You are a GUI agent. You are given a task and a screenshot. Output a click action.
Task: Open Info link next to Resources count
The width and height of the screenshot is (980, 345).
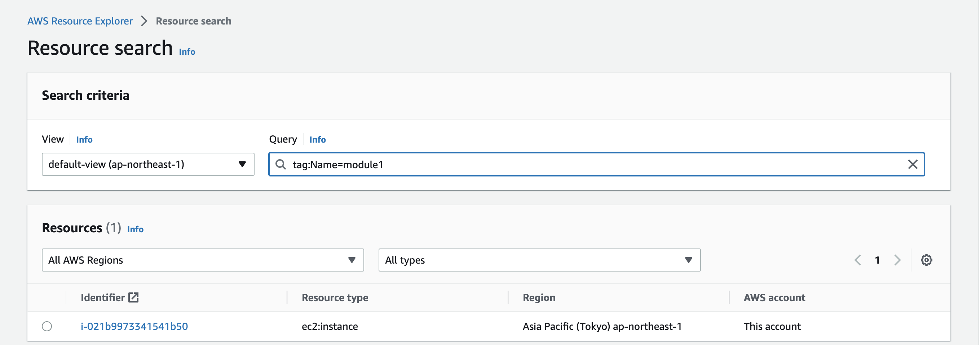pos(135,229)
